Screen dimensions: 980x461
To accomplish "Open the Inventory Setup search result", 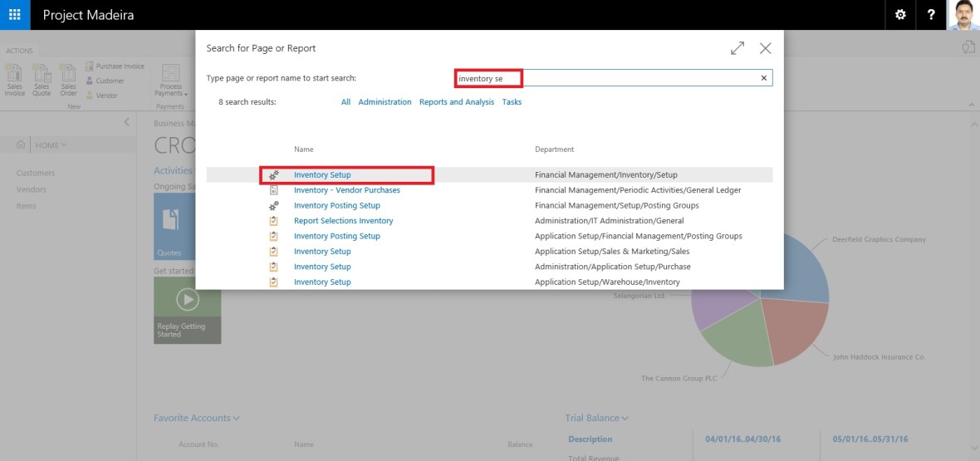I will [x=322, y=175].
